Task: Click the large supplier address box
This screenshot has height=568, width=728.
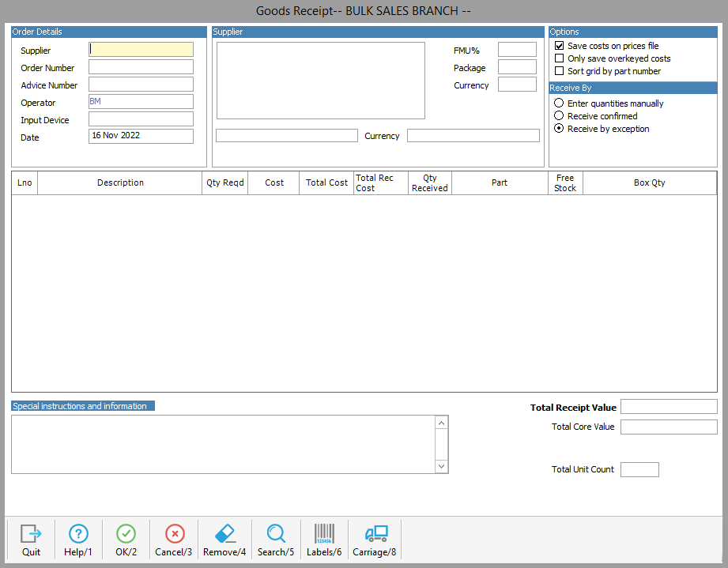Action: [321, 81]
